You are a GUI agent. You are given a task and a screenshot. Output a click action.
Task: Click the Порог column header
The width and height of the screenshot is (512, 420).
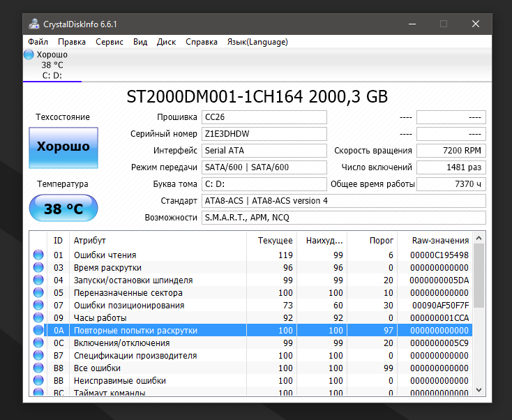click(x=372, y=241)
